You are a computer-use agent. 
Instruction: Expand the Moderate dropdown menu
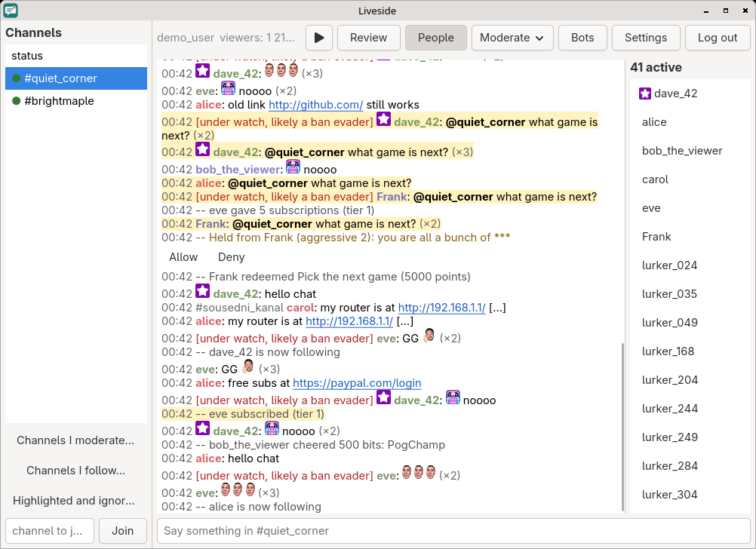[512, 38]
